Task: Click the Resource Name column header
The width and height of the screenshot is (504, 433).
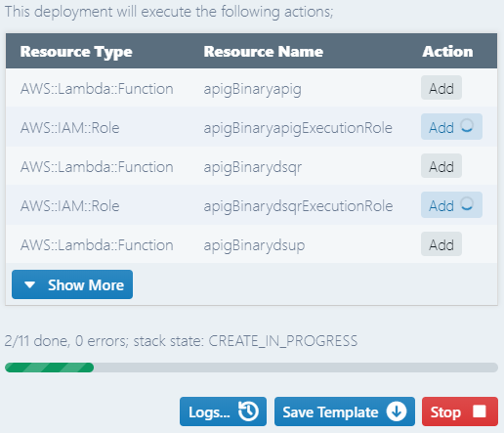Action: 264,52
